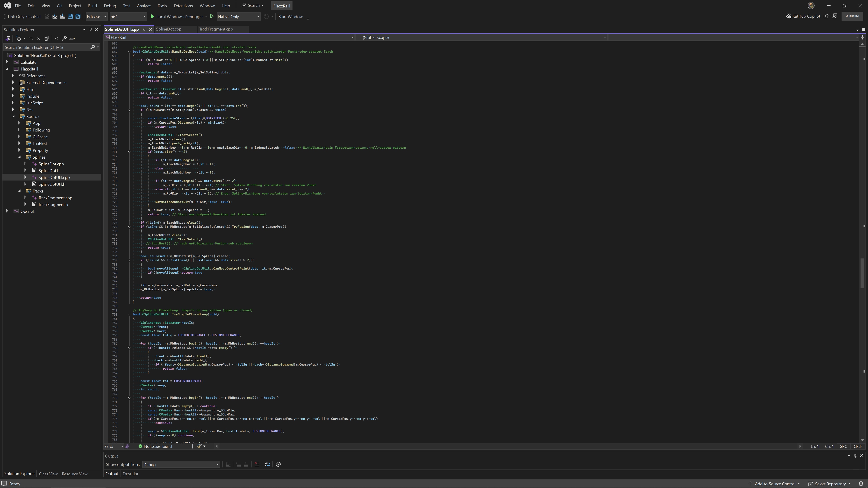Toggle auto-hide pin for Solution Explorer
The width and height of the screenshot is (868, 488).
pyautogui.click(x=90, y=30)
